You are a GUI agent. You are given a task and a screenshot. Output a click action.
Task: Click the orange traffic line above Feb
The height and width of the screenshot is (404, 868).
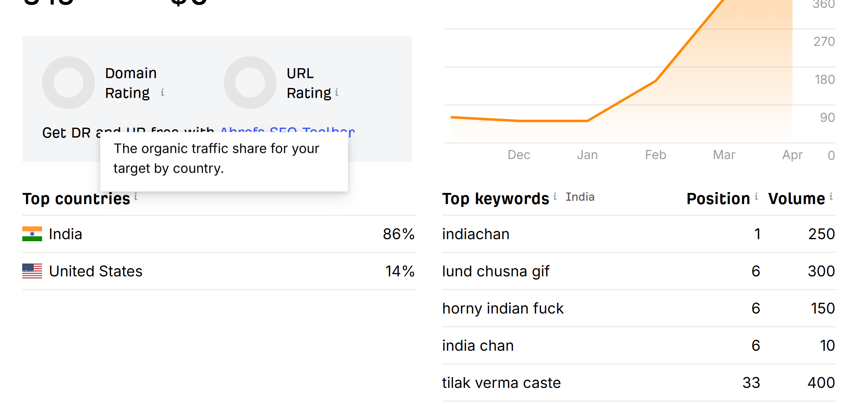tap(655, 81)
